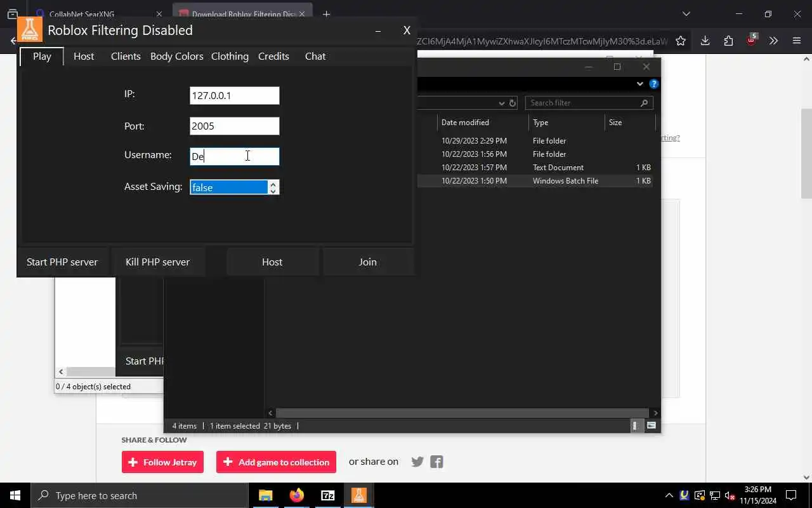Screen dimensions: 812x508
Task: Click the Explorer horizontal scrollbar
Action: pos(462,413)
